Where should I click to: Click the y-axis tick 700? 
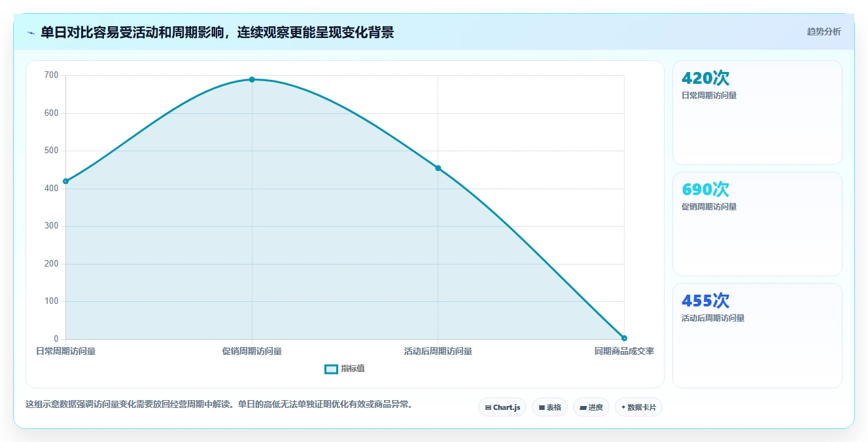tap(52, 75)
